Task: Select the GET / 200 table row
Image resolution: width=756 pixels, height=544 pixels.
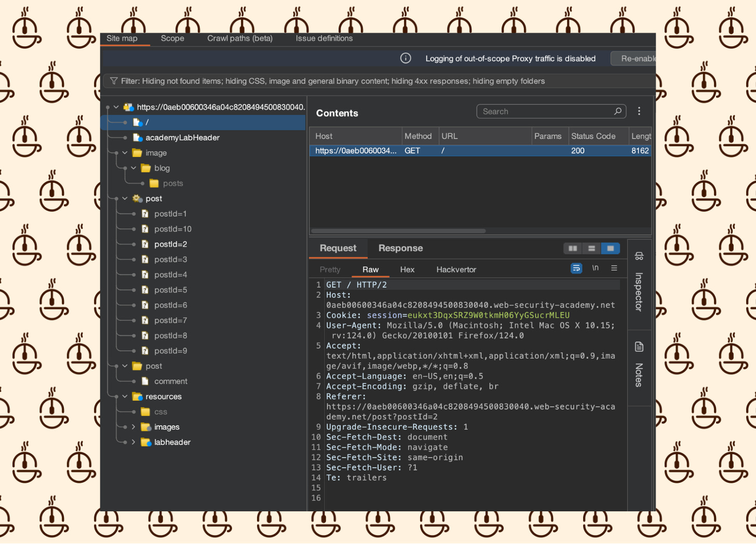Action: click(x=480, y=151)
